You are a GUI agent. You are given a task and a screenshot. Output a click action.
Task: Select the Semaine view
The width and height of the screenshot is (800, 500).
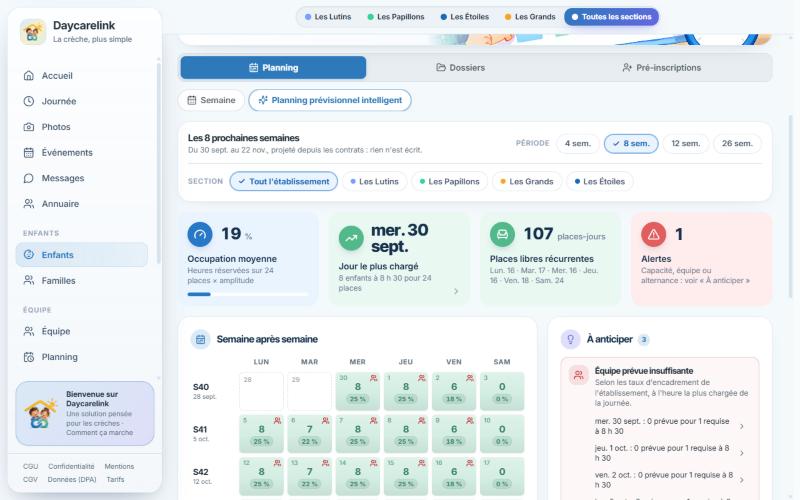(x=211, y=100)
